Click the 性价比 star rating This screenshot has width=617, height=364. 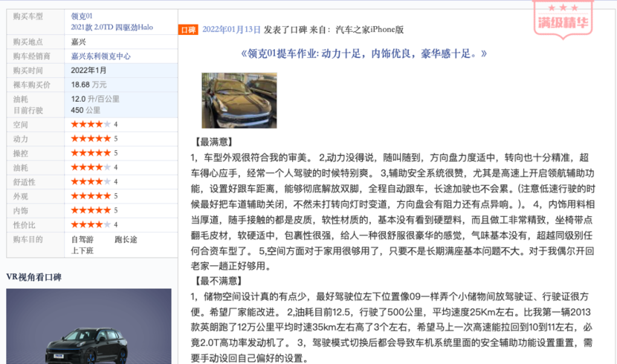(x=91, y=224)
